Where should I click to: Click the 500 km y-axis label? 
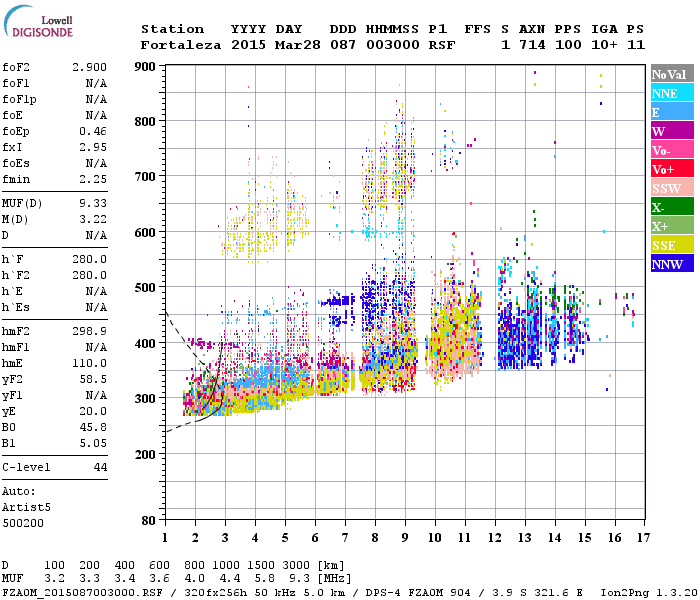145,288
